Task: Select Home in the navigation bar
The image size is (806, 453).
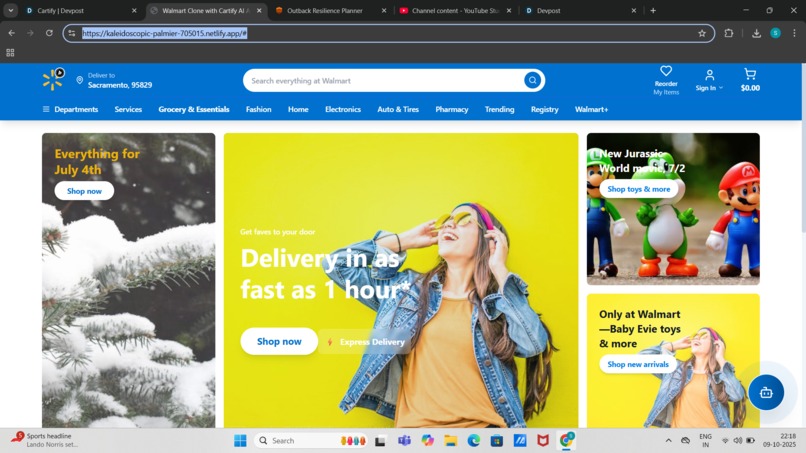Action: [x=298, y=109]
